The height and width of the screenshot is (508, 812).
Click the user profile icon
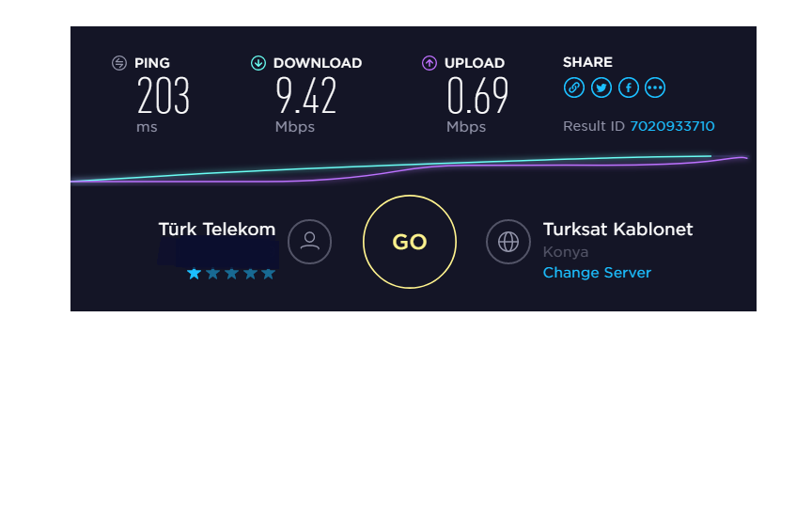[310, 242]
